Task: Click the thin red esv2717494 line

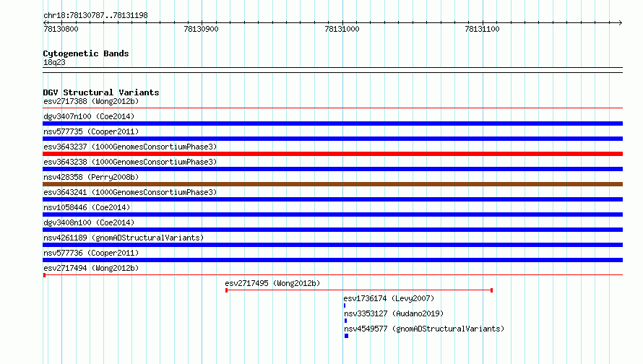Action: [332, 275]
